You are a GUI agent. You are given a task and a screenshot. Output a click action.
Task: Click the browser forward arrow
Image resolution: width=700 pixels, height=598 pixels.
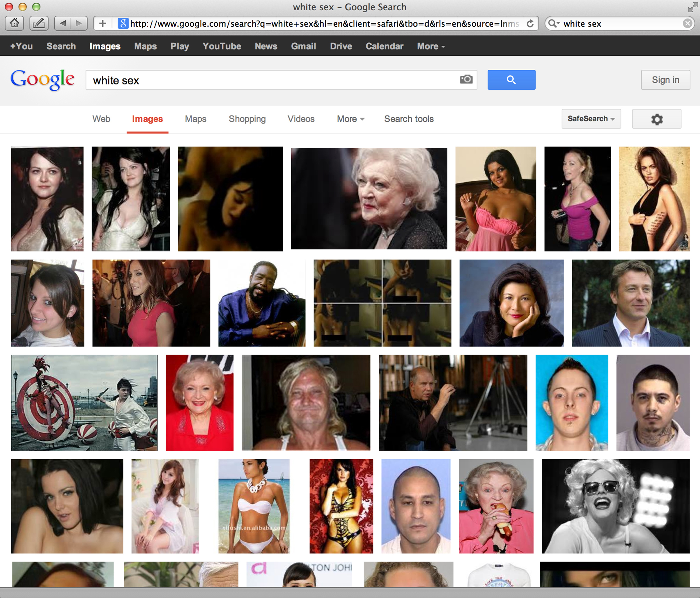point(79,23)
